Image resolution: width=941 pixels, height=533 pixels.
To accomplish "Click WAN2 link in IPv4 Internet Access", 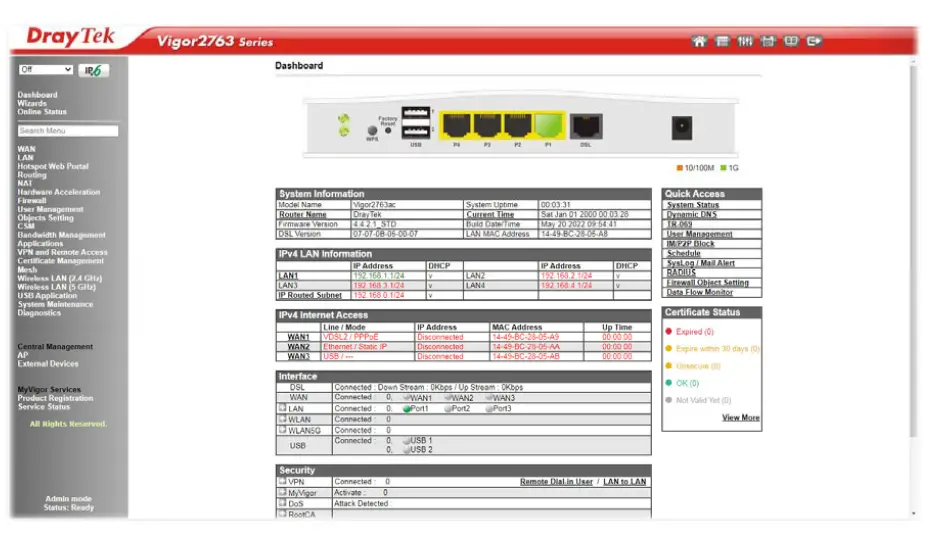I will [298, 347].
